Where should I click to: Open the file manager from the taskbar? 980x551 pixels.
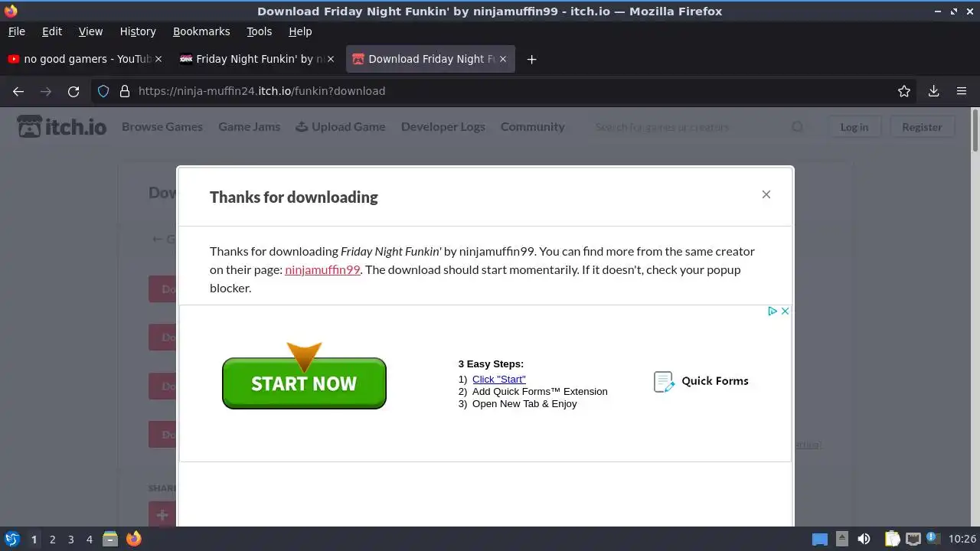110,539
